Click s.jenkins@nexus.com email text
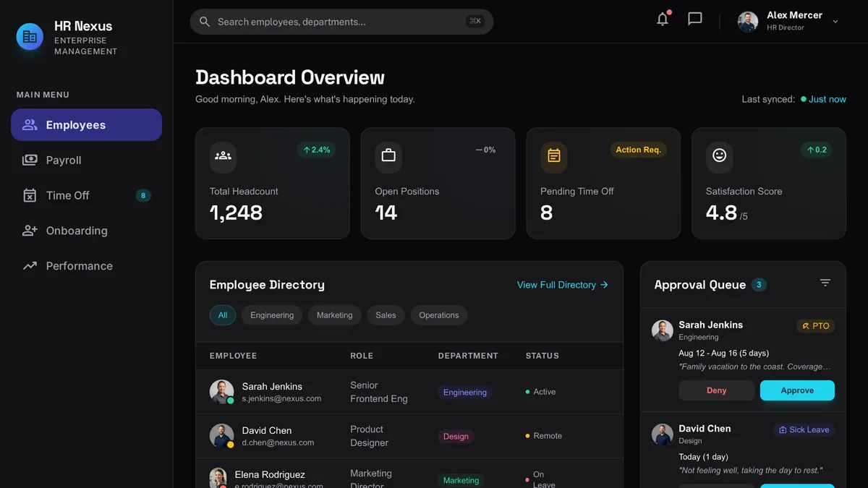The width and height of the screenshot is (868, 488). 281,398
